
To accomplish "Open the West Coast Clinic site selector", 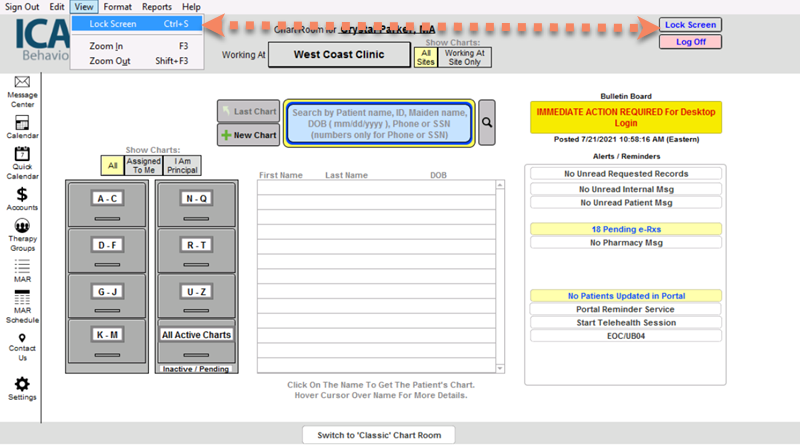I will 339,55.
